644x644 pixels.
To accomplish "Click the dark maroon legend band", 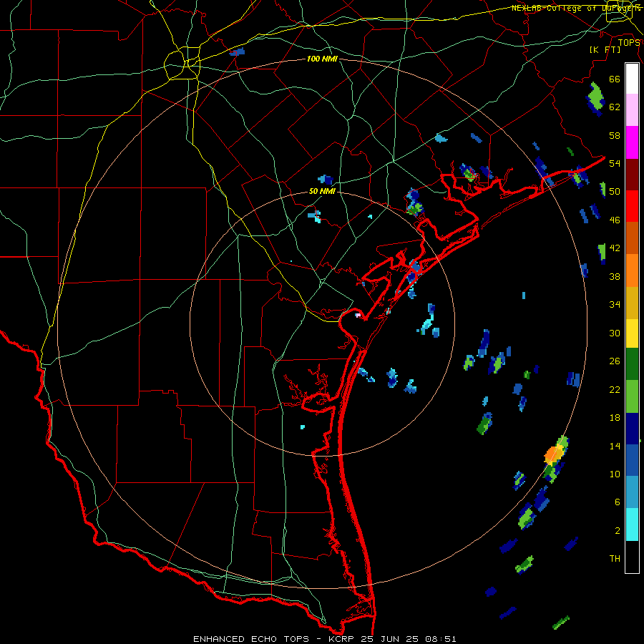I will pyautogui.click(x=632, y=175).
